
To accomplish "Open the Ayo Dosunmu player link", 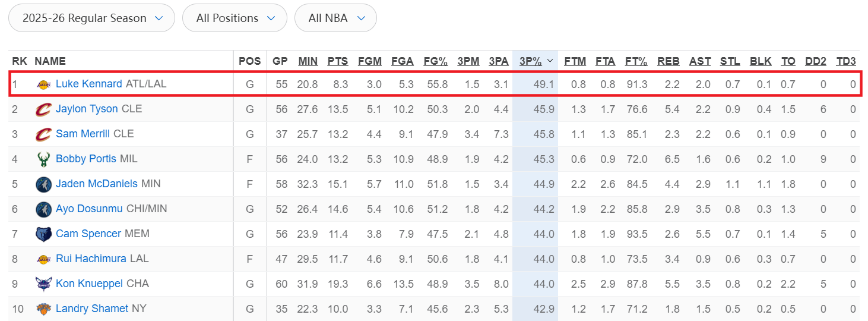I will [89, 209].
